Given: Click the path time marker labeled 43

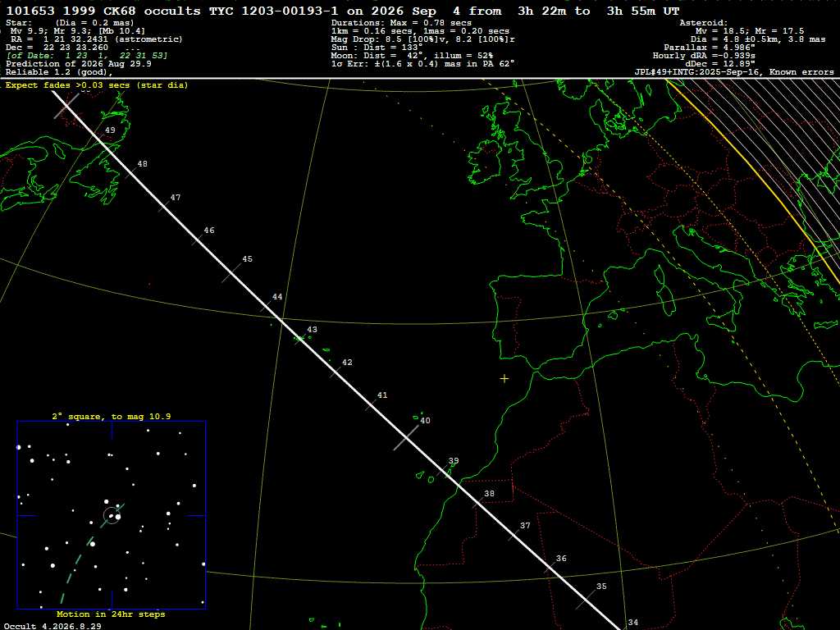Looking at the screenshot, I should click(312, 330).
